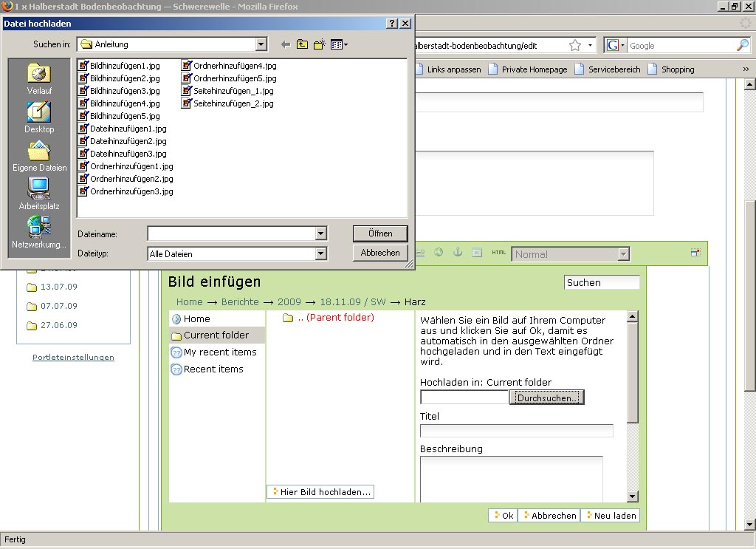
Task: Jump to Desktop in the places bar
Action: [x=39, y=117]
